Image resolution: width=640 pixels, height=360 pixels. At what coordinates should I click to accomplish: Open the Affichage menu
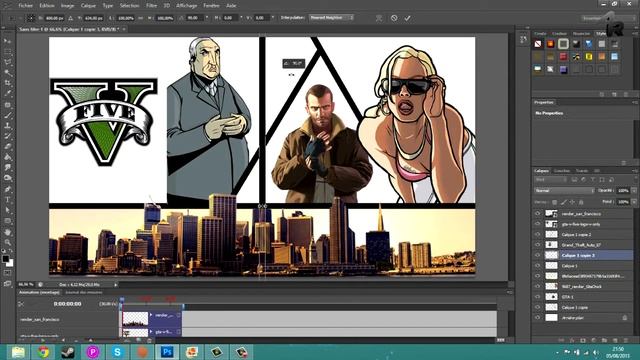tap(187, 6)
